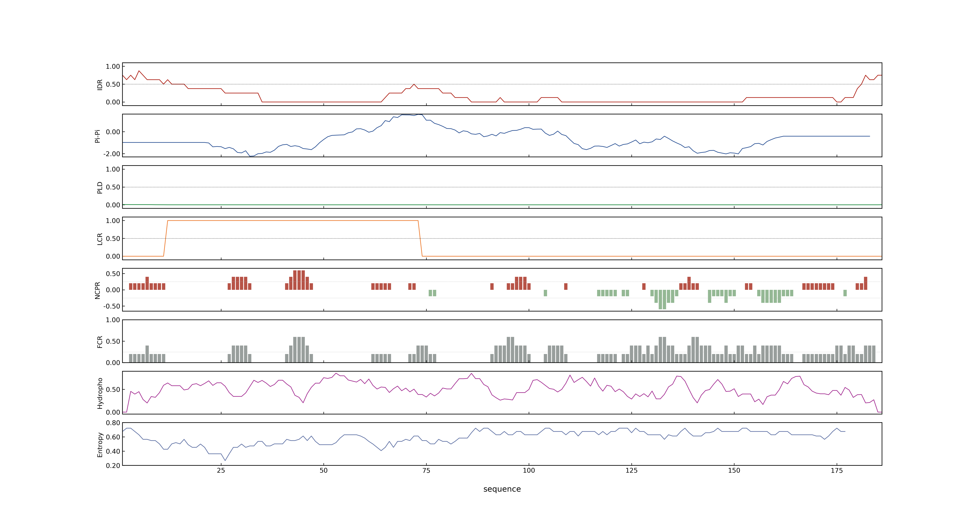The width and height of the screenshot is (980, 523).
Task: Click the 0.80 tick on Entropy axis
Action: pos(113,423)
